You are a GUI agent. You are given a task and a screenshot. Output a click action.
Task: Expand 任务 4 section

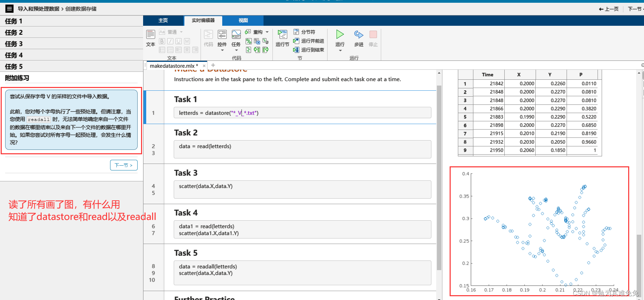(72, 55)
